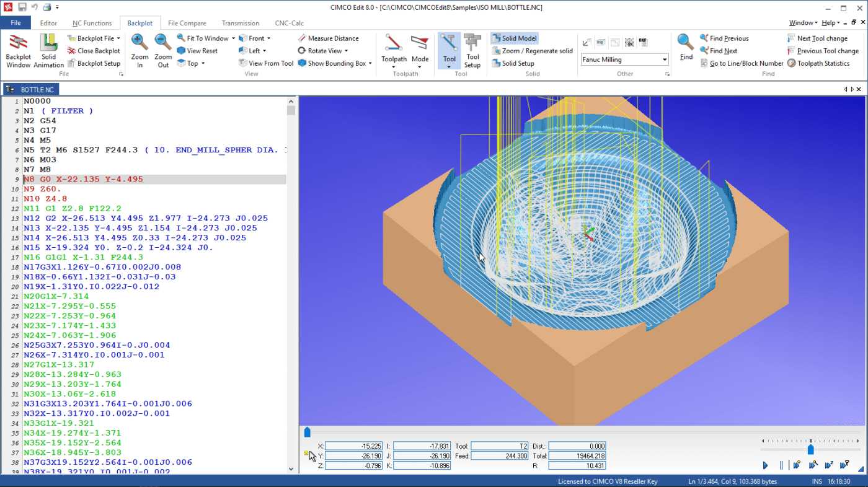
Task: Expand the Backplot File dropdown
Action: click(x=118, y=38)
